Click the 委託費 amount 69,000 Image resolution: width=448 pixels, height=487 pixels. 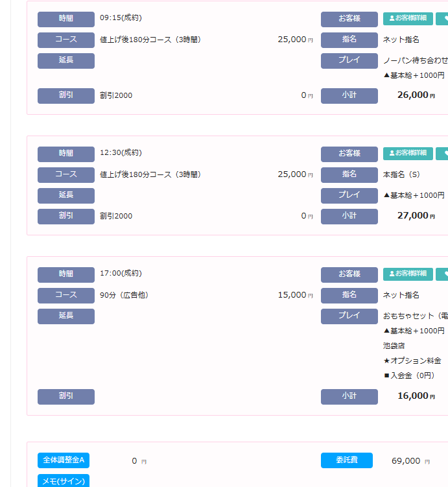[x=406, y=461]
